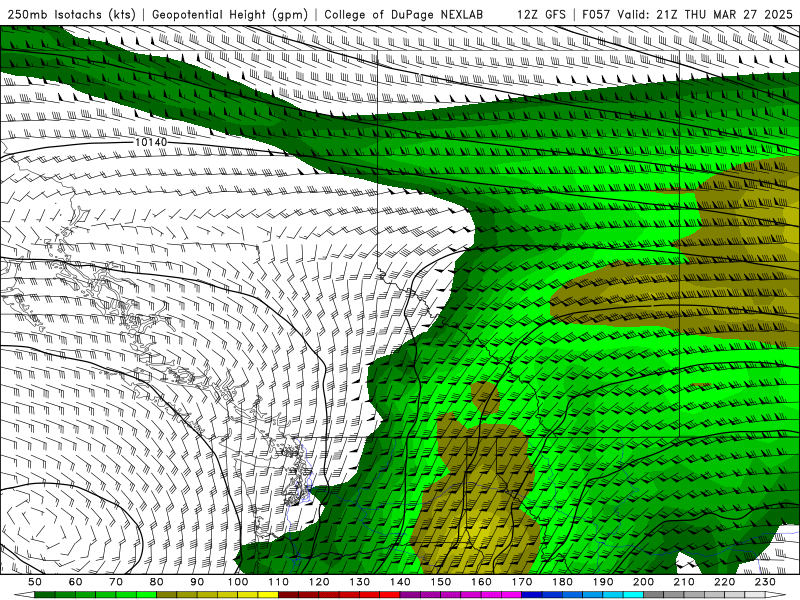The image size is (800, 600).
Task: Click the legend value 100
Action: (x=238, y=582)
